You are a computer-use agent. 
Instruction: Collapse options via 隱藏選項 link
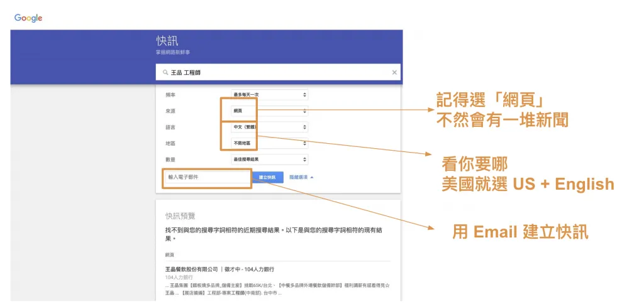301,177
